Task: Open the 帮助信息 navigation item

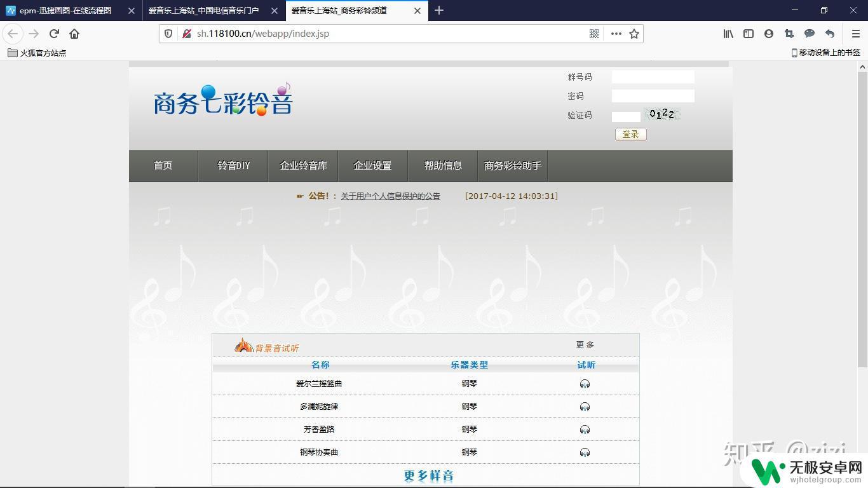Action: 443,166
